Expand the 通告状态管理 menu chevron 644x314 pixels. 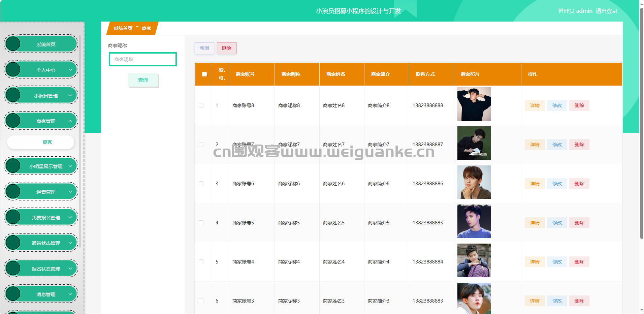tap(70, 243)
